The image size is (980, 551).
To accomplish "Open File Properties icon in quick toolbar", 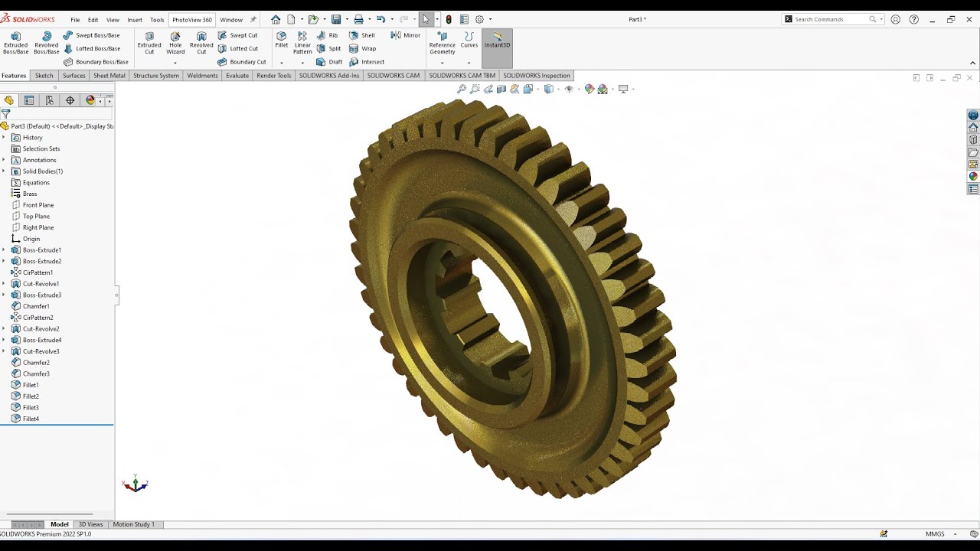I will (x=464, y=19).
